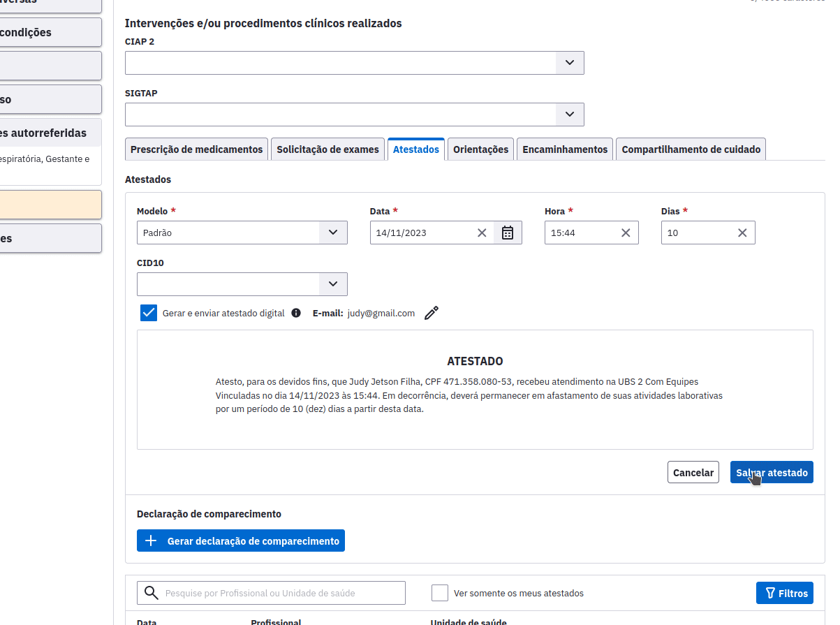Click the search magnifier icon
Image resolution: width=840 pixels, height=625 pixels.
[151, 593]
